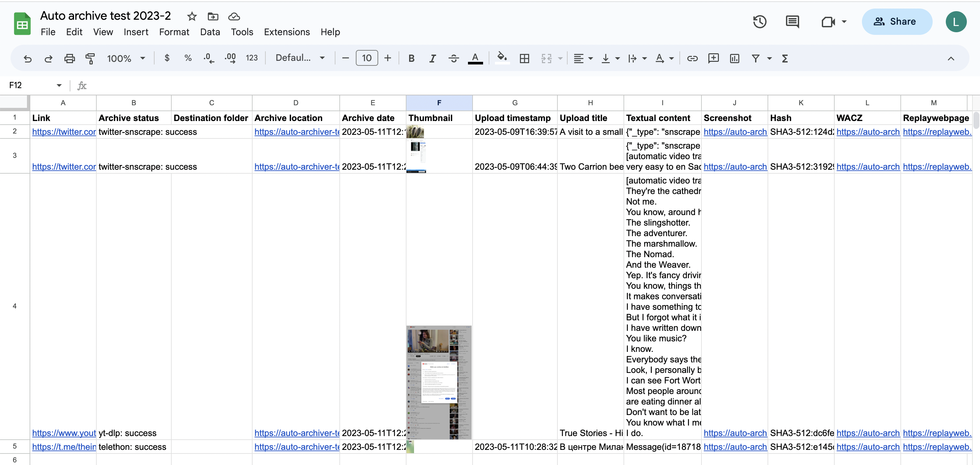Open the Format menu
980x465 pixels.
click(x=174, y=31)
